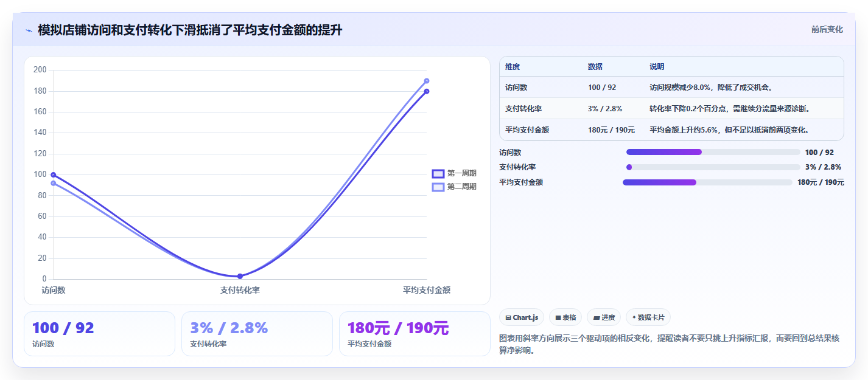The image size is (868, 380).
Task: Click the 平均支付金额 x-axis label
Action: (x=427, y=291)
